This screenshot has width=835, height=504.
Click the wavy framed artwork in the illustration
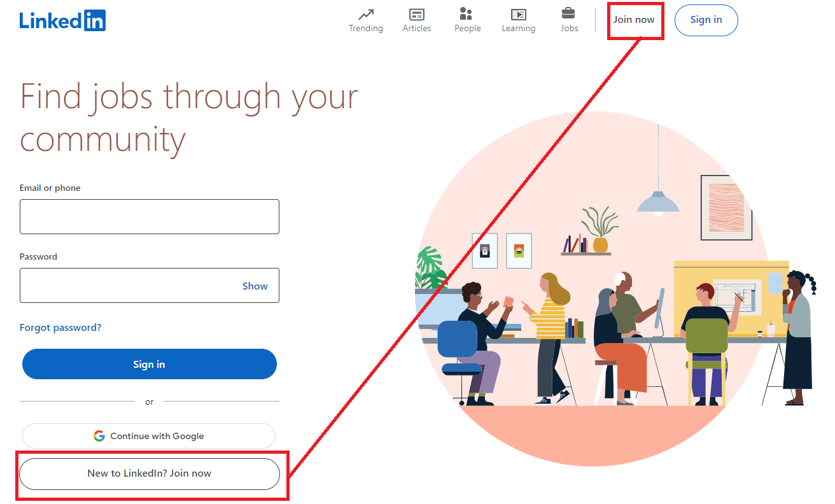[726, 207]
